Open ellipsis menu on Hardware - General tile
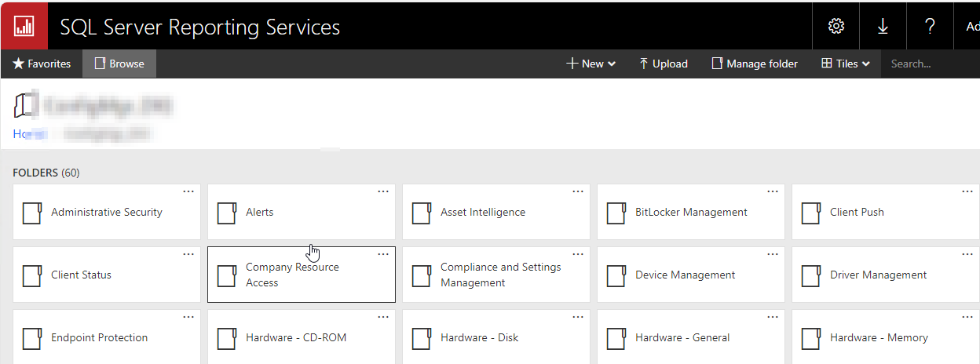 coord(773,317)
